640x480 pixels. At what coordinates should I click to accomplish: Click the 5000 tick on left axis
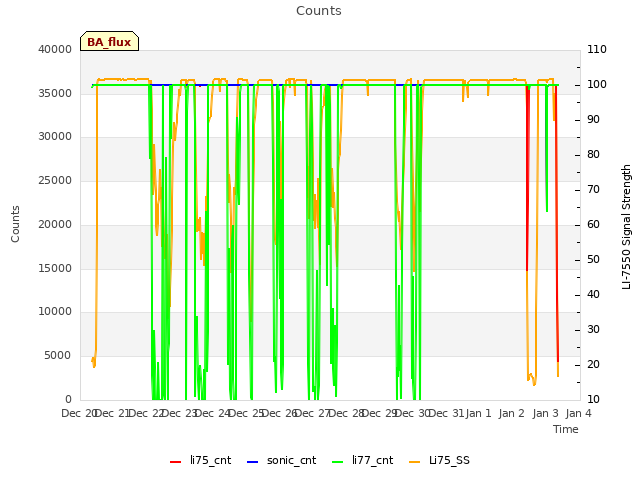click(58, 356)
